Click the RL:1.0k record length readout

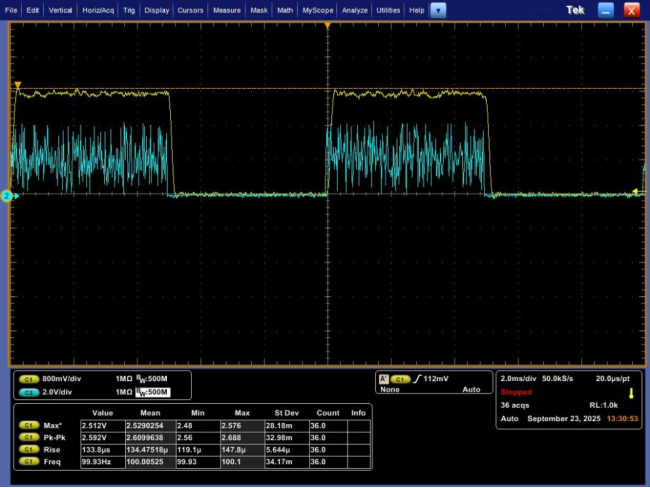[x=604, y=405]
